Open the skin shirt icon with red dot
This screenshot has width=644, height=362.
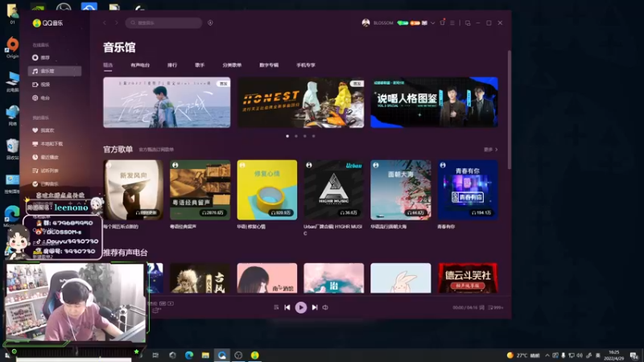442,23
